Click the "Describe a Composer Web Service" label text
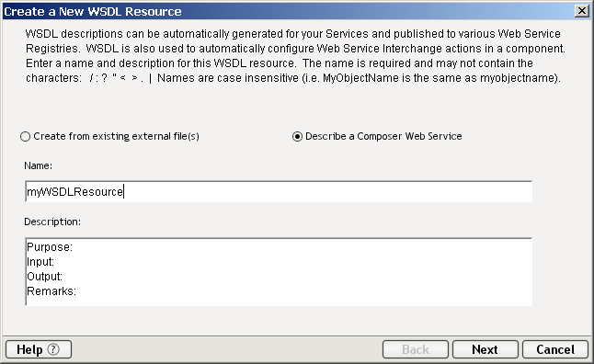The height and width of the screenshot is (364, 594). (x=383, y=136)
